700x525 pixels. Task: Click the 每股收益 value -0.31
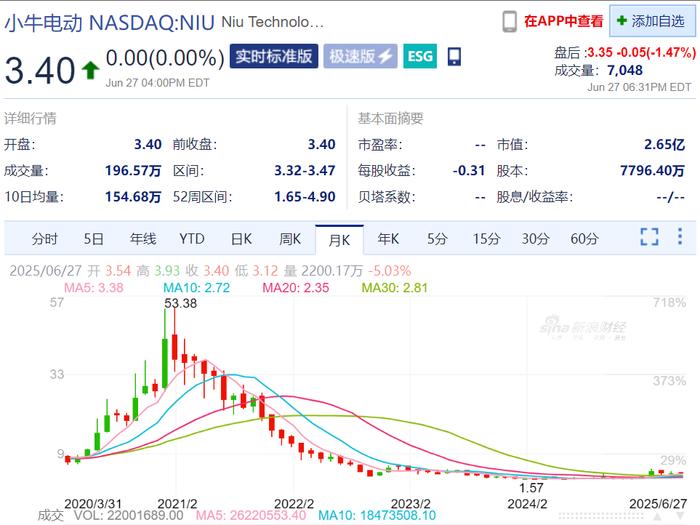click(x=469, y=171)
